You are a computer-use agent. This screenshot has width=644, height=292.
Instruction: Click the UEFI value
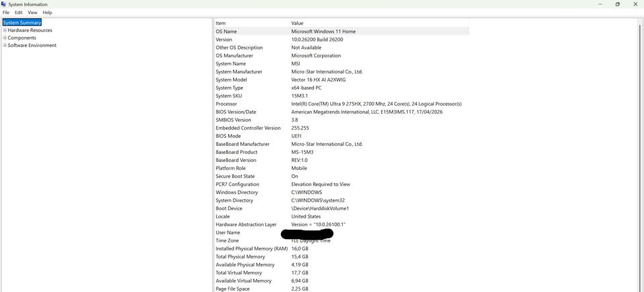coord(296,136)
